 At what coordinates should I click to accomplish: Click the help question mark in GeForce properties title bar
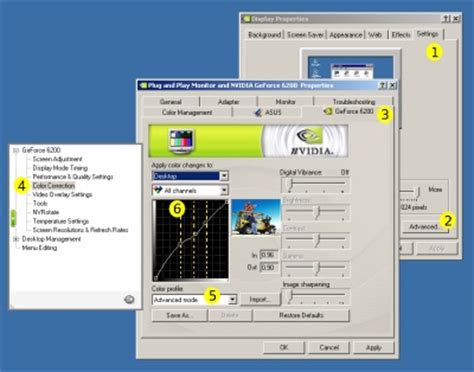(x=383, y=85)
